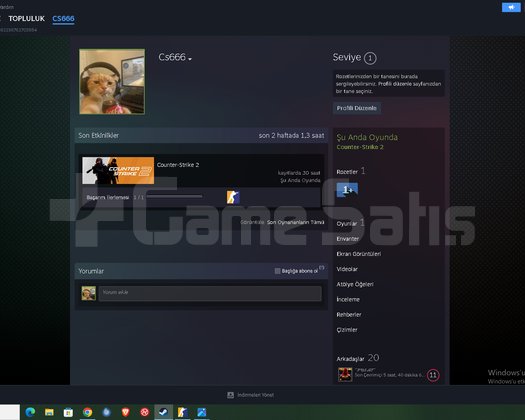Click the 'Yorumlar' section header
Screen dimensions: 525x420
click(x=91, y=271)
